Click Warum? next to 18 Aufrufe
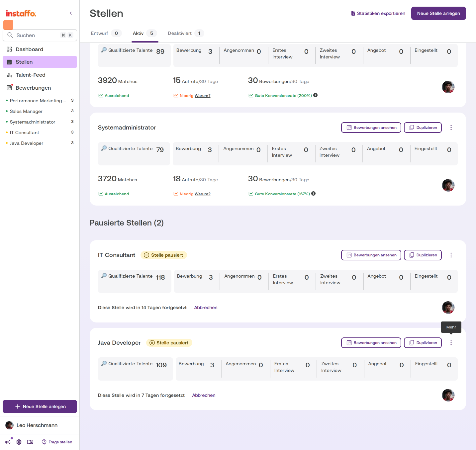The width and height of the screenshot is (476, 450). pos(203,194)
